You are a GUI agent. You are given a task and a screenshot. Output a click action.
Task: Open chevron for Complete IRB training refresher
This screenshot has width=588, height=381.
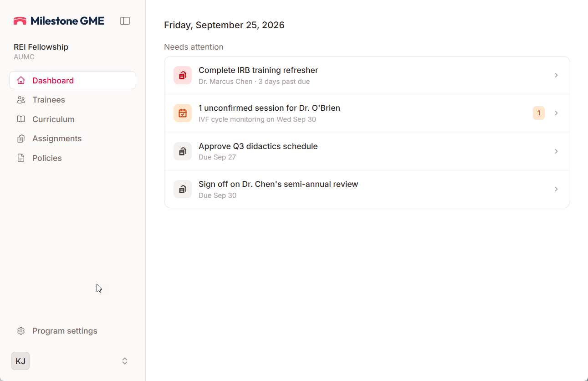[x=556, y=75]
